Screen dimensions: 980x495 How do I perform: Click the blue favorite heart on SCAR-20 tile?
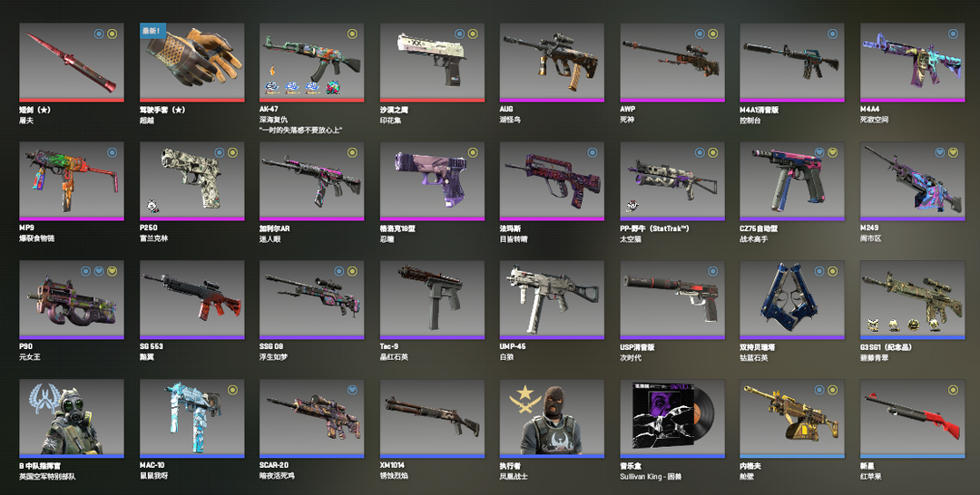[x=352, y=390]
